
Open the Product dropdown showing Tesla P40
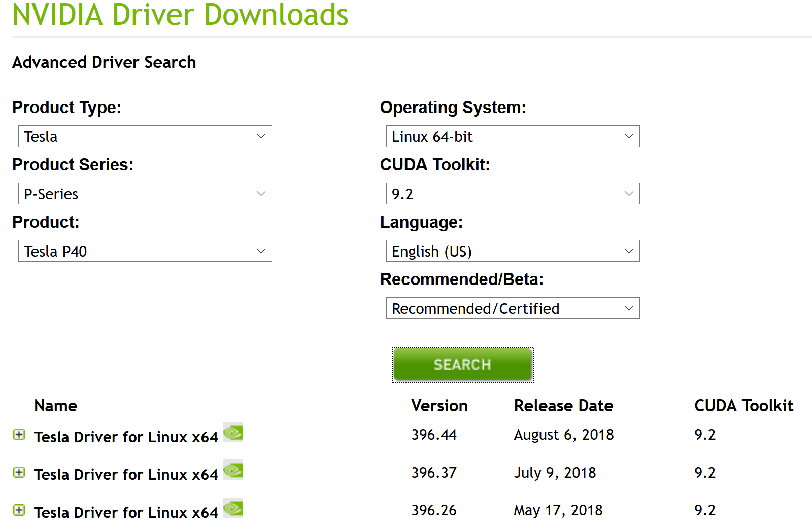(x=145, y=251)
